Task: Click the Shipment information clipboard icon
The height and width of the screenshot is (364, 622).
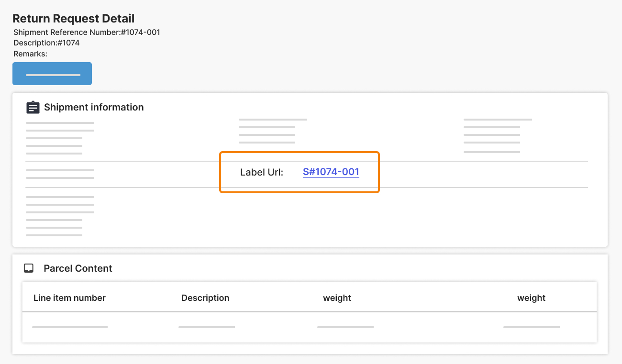Action: [x=33, y=107]
